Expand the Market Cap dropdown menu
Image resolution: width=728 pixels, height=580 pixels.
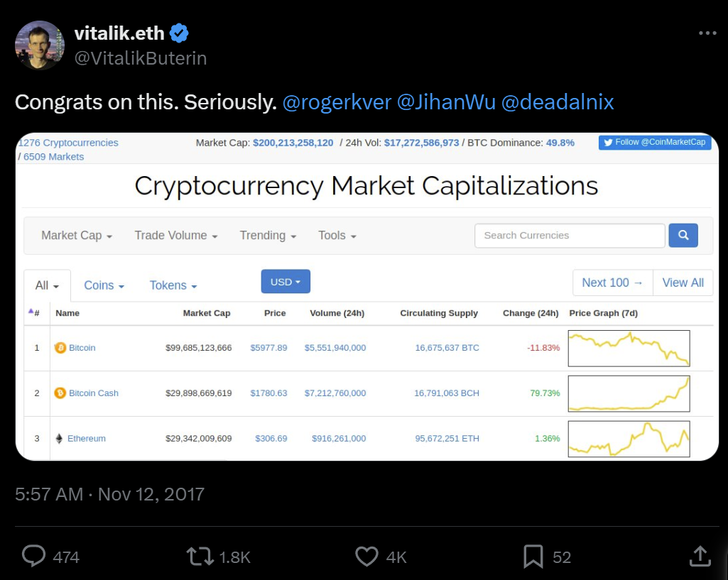pyautogui.click(x=77, y=236)
